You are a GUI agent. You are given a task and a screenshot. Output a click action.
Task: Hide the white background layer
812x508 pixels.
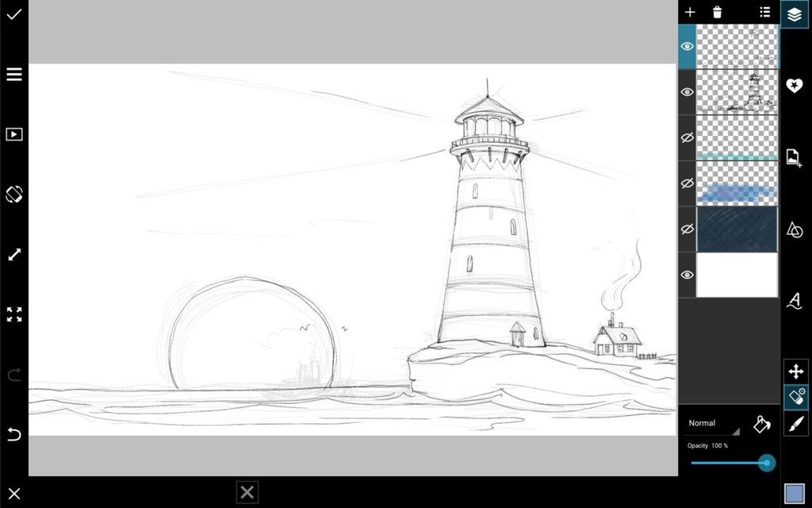pos(688,275)
